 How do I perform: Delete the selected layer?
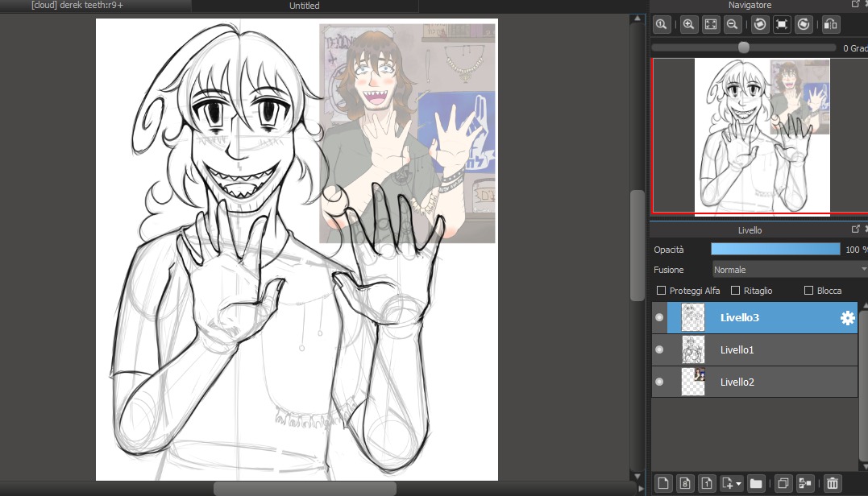[x=832, y=483]
